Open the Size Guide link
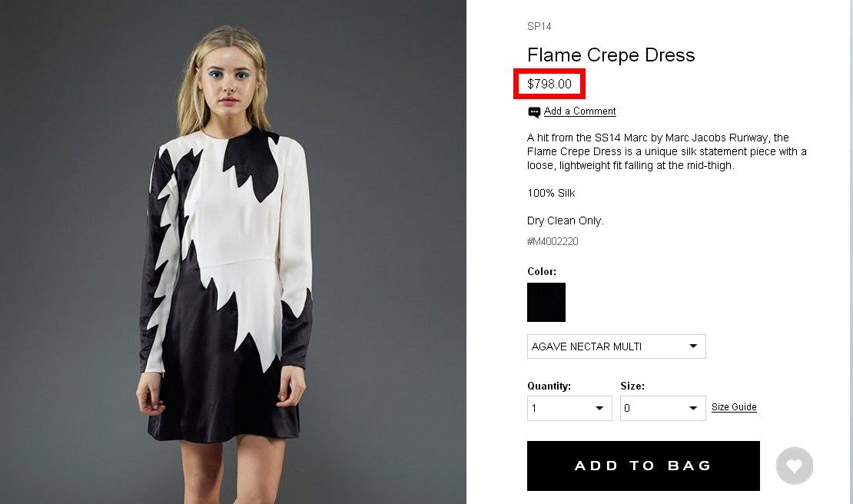The image size is (853, 504). click(734, 407)
